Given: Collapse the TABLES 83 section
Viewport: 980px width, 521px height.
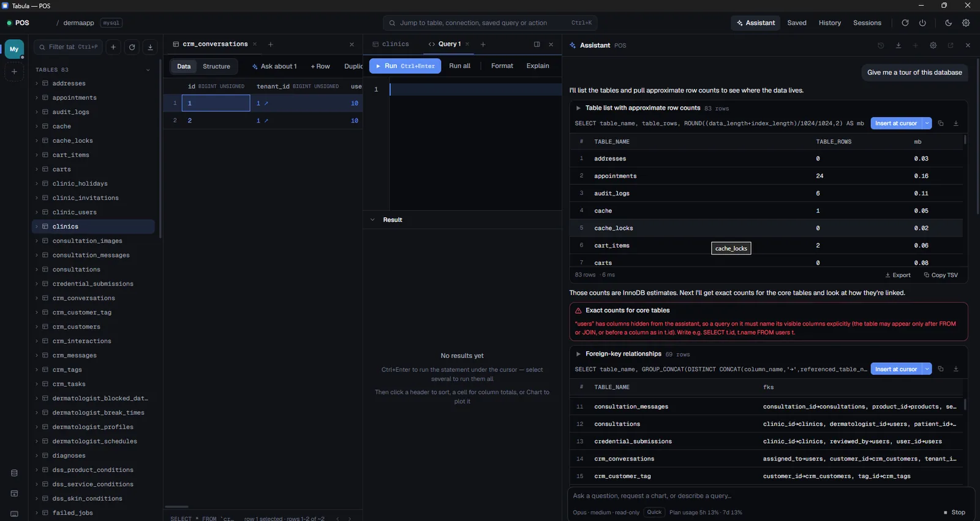Looking at the screenshot, I should click(148, 70).
